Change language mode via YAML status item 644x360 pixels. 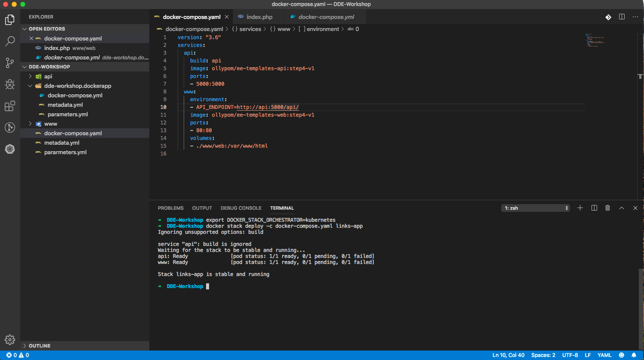[604, 355]
